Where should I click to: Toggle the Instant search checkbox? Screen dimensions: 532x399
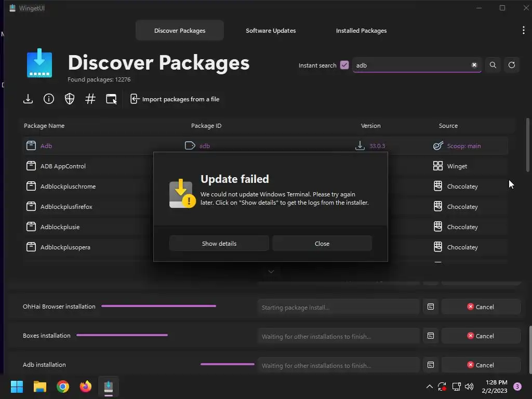pos(344,65)
